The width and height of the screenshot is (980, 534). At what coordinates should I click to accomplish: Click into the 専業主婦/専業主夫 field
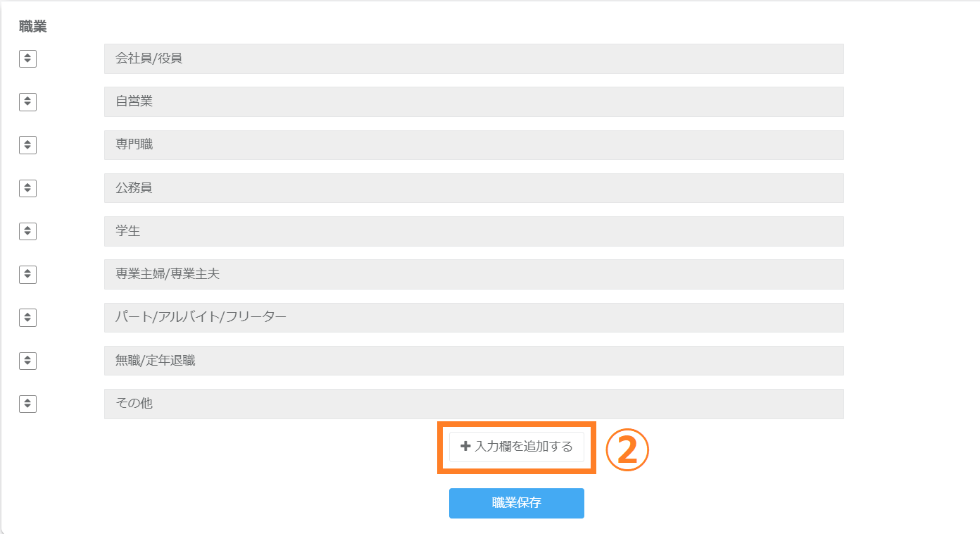click(474, 274)
